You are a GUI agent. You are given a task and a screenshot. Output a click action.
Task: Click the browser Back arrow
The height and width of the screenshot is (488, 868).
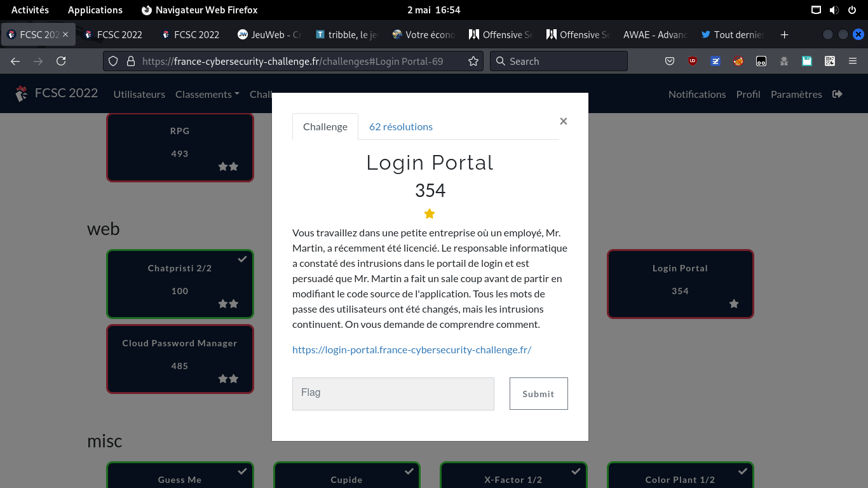tap(15, 61)
